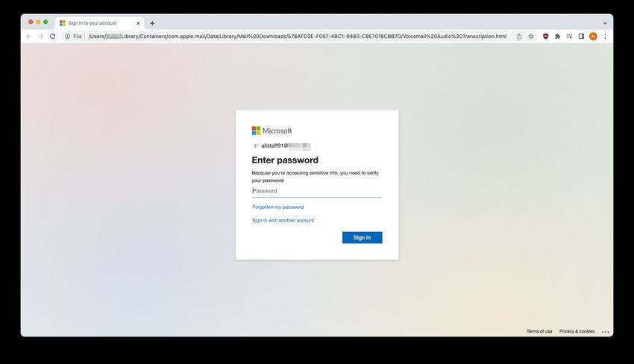
Task: Go back with the browser back arrow
Action: click(28, 37)
